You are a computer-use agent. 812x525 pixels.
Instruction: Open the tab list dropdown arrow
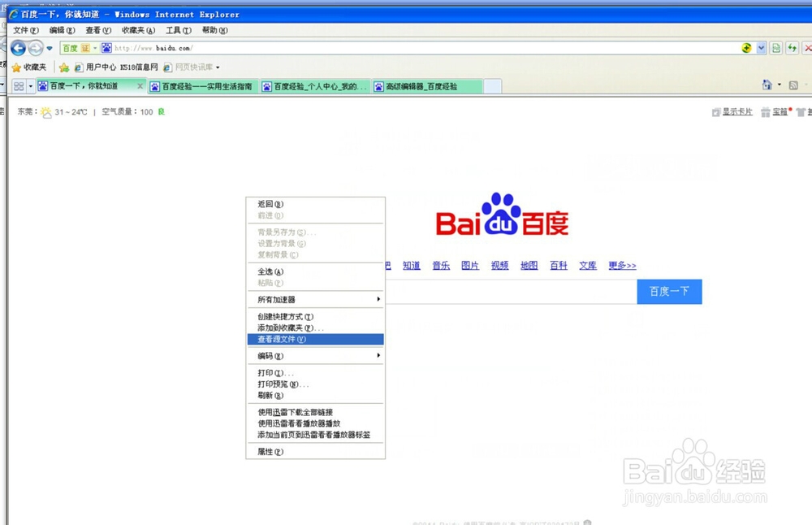(31, 86)
